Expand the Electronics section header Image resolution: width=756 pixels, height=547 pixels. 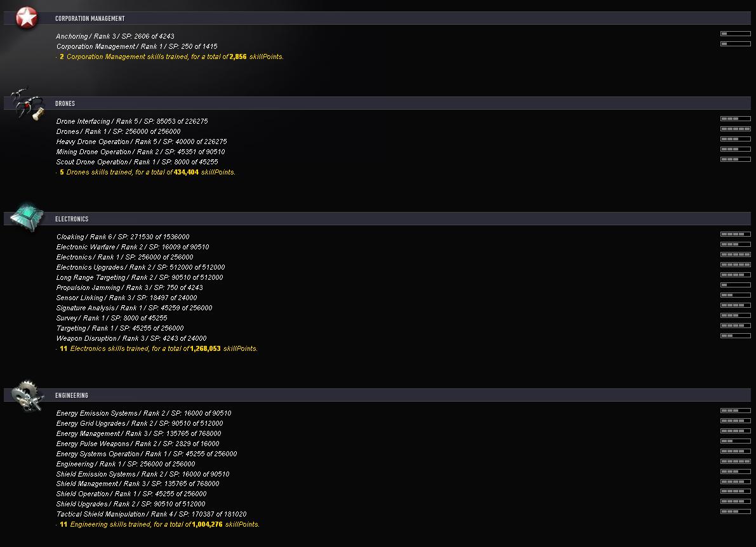(x=378, y=219)
